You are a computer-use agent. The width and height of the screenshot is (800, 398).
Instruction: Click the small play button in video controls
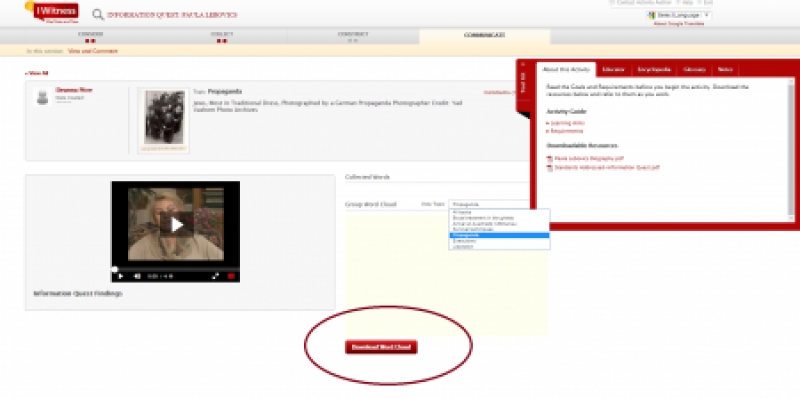tap(121, 276)
